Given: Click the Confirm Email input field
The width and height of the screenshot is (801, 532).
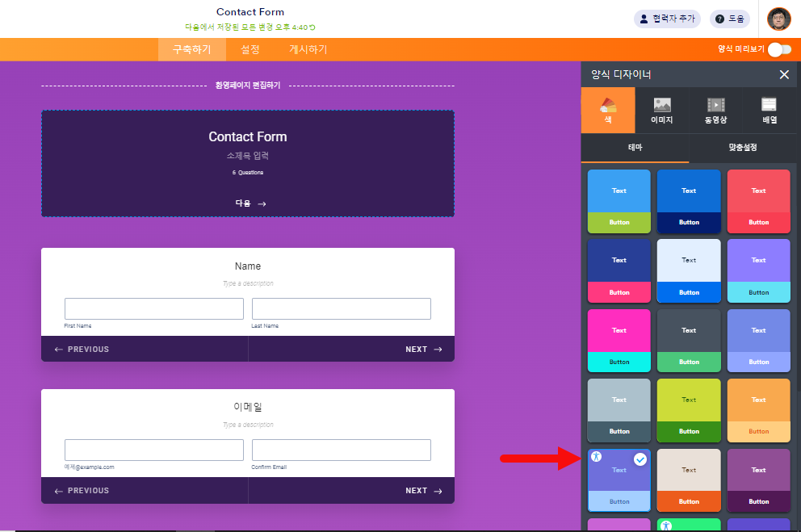Looking at the screenshot, I should (342, 450).
